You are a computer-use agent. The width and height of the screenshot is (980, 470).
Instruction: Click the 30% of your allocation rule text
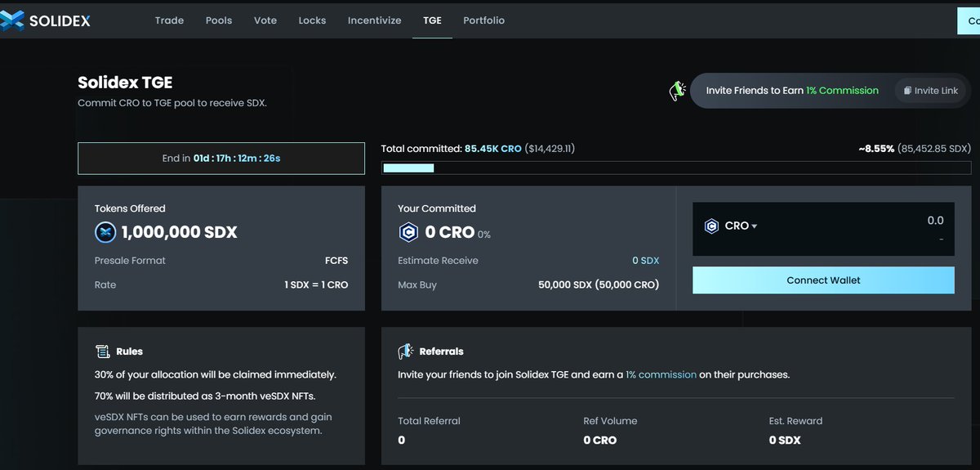[216, 374]
